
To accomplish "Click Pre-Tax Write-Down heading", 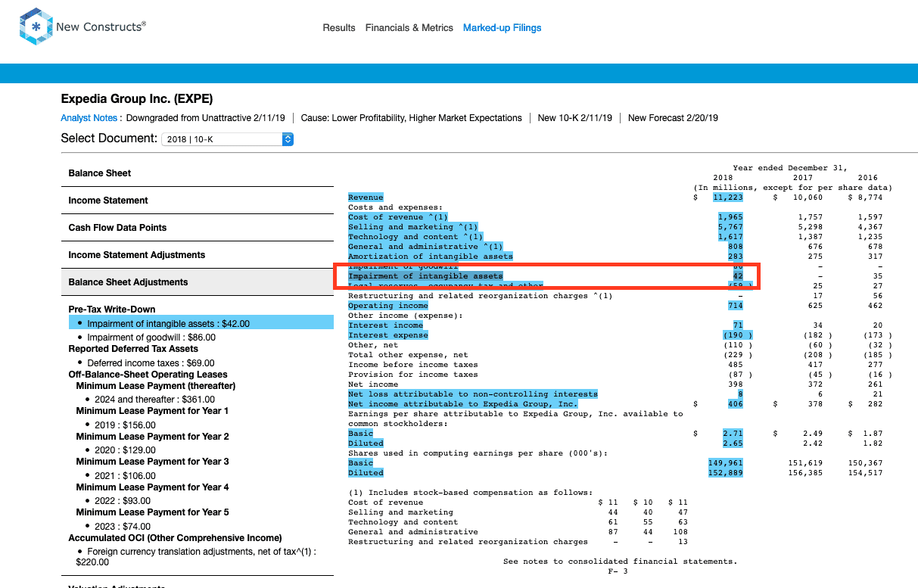I will click(x=112, y=309).
